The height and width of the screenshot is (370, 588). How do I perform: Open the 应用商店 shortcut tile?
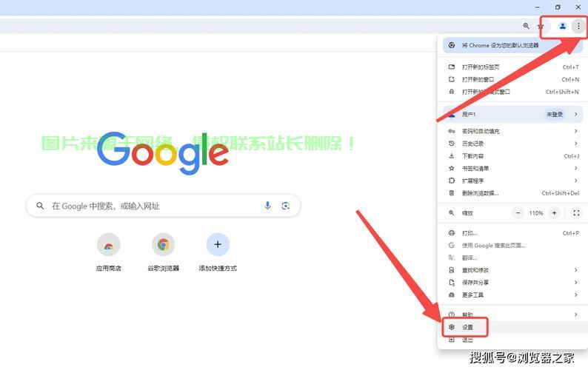tap(108, 245)
